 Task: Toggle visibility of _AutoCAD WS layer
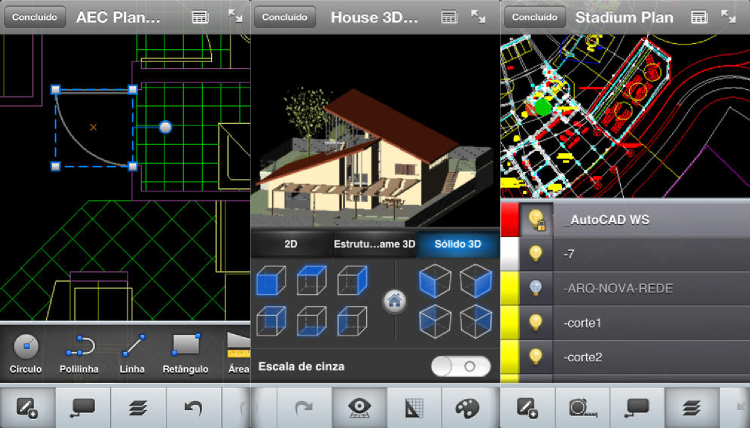(x=536, y=219)
